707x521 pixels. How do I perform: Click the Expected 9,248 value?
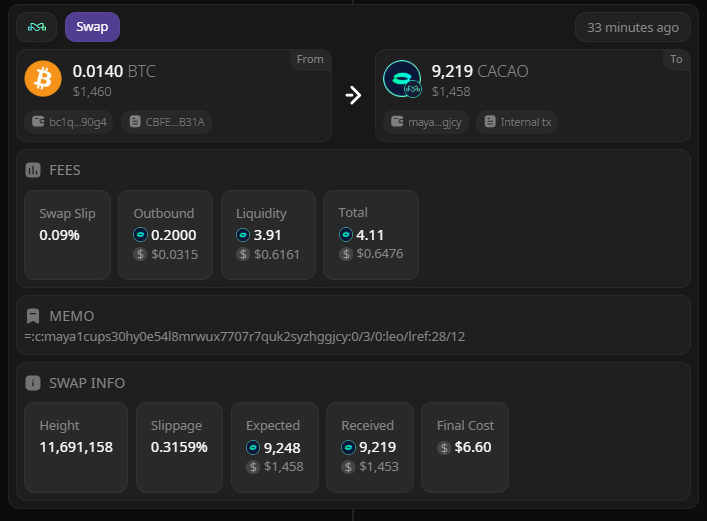(x=282, y=447)
